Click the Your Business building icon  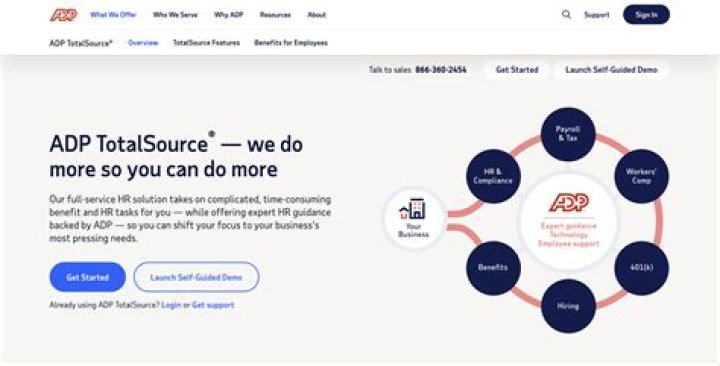pos(412,209)
